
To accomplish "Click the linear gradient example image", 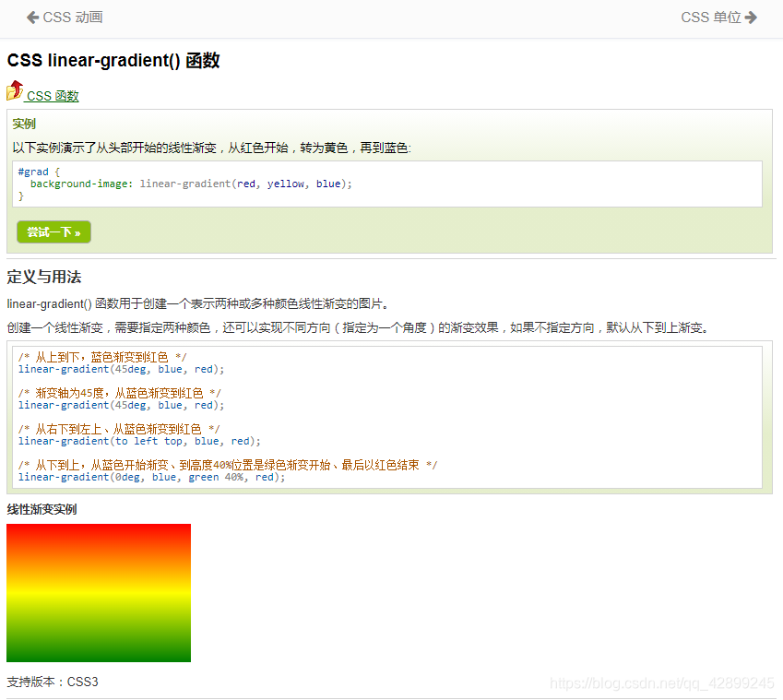I will click(98, 592).
